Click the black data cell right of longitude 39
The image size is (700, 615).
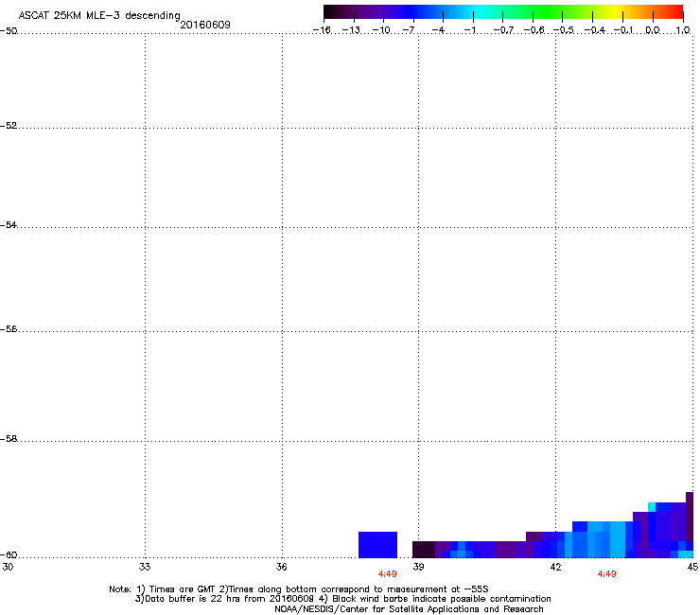click(x=424, y=550)
